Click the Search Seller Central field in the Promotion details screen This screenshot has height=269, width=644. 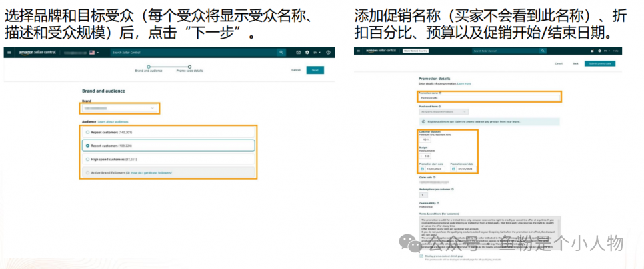(x=506, y=51)
